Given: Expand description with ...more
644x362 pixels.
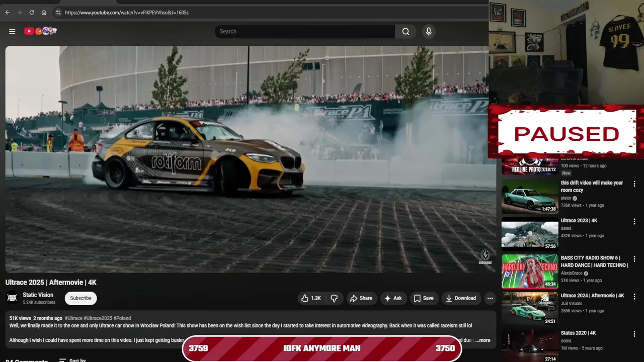Looking at the screenshot, I should click(482, 340).
